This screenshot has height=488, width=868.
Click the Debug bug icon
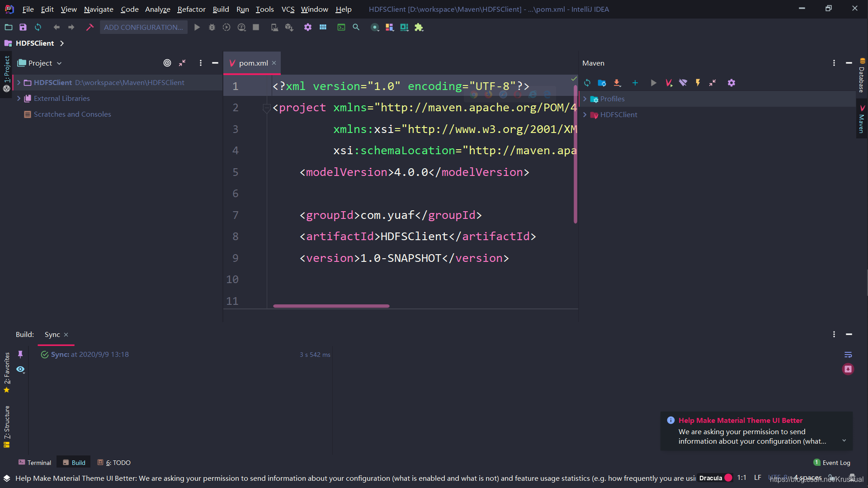212,27
